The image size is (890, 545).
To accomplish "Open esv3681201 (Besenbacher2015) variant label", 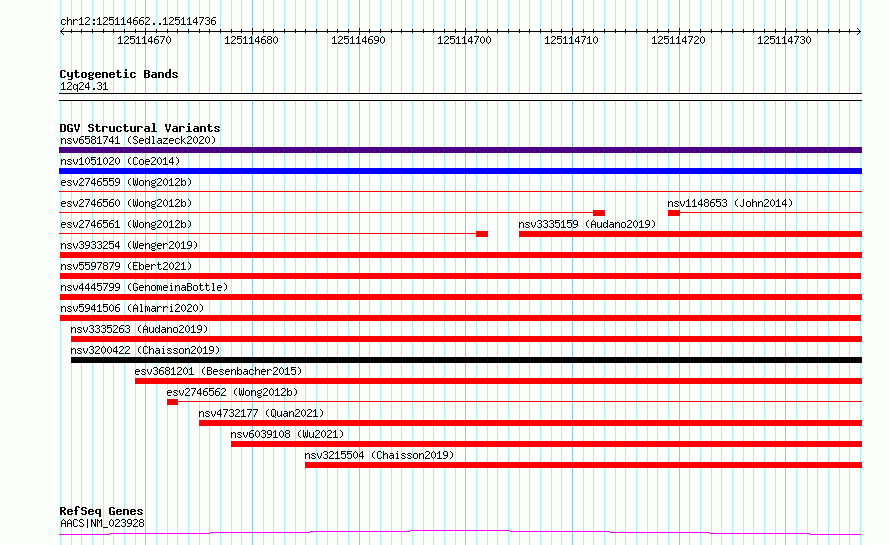I will pos(218,371).
